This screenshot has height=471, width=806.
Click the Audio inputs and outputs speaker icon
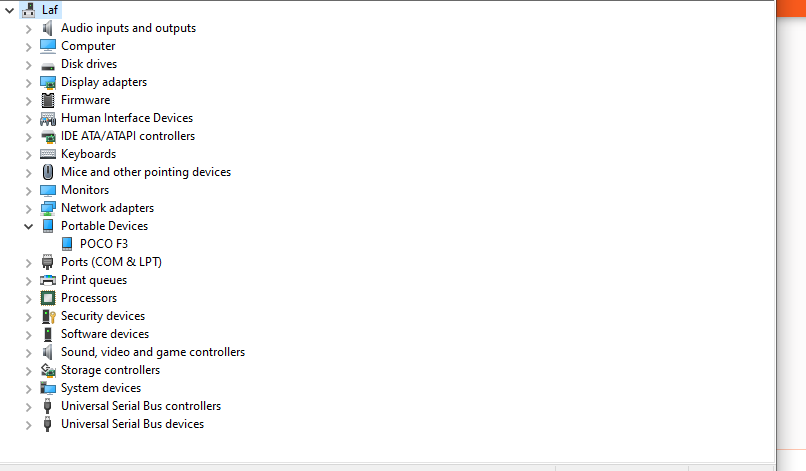click(48, 28)
